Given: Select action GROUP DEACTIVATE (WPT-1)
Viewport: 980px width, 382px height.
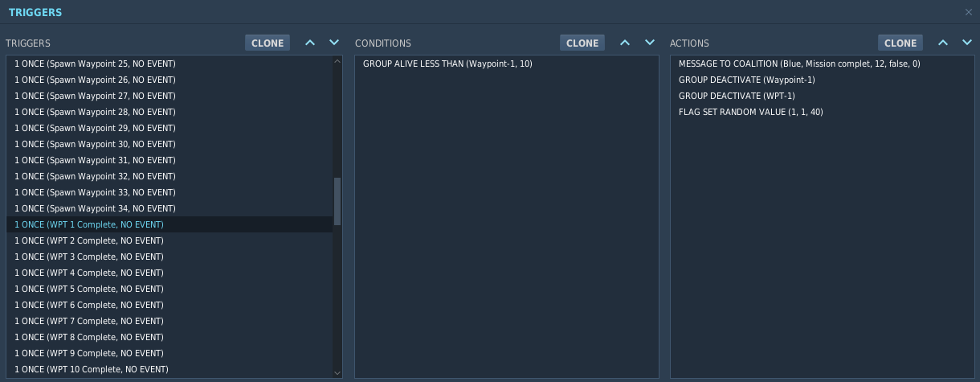Looking at the screenshot, I should point(822,96).
